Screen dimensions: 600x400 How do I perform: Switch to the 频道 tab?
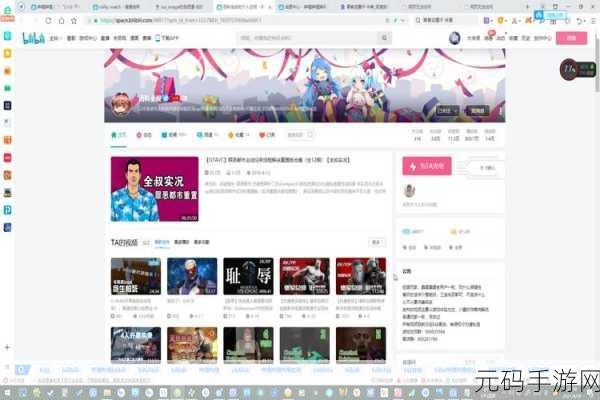pyautogui.click(x=207, y=135)
